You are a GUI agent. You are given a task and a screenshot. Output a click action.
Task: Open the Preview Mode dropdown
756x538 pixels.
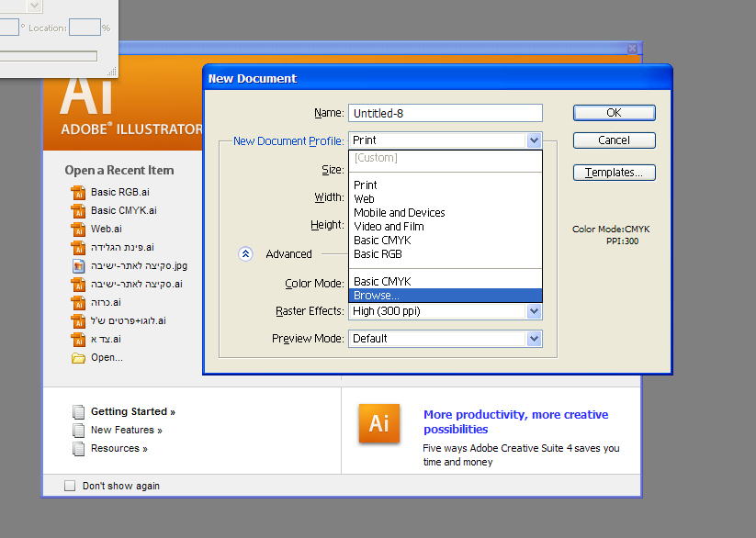tap(534, 339)
